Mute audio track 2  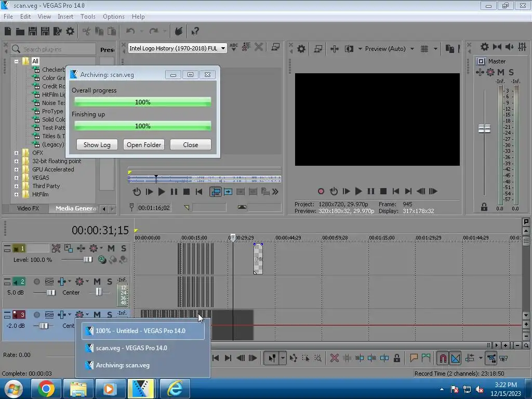97,282
